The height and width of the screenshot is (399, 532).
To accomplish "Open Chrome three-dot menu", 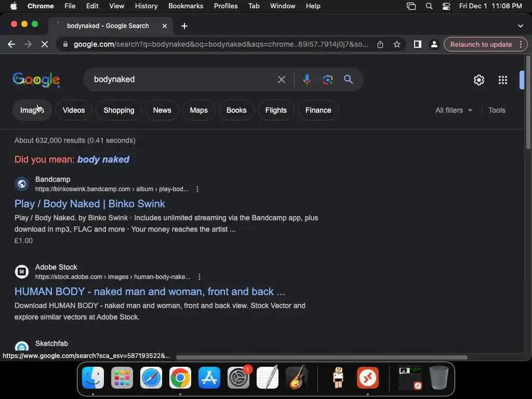I will point(521,45).
